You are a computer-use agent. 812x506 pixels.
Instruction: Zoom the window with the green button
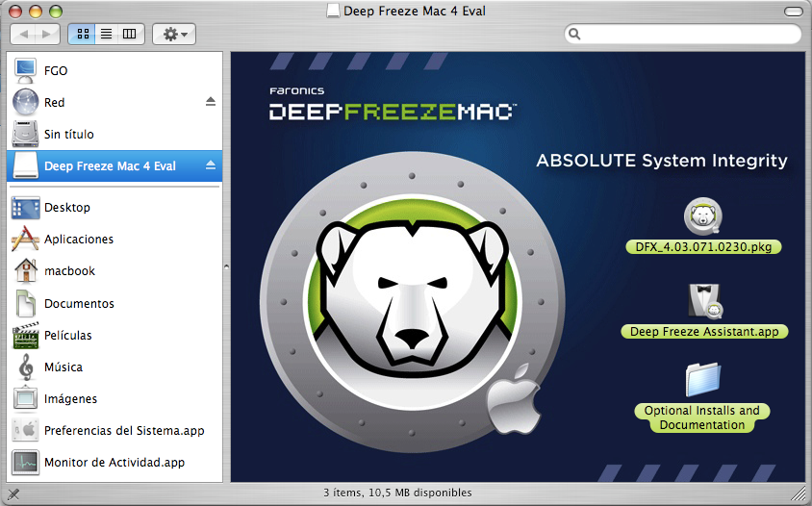coord(56,11)
